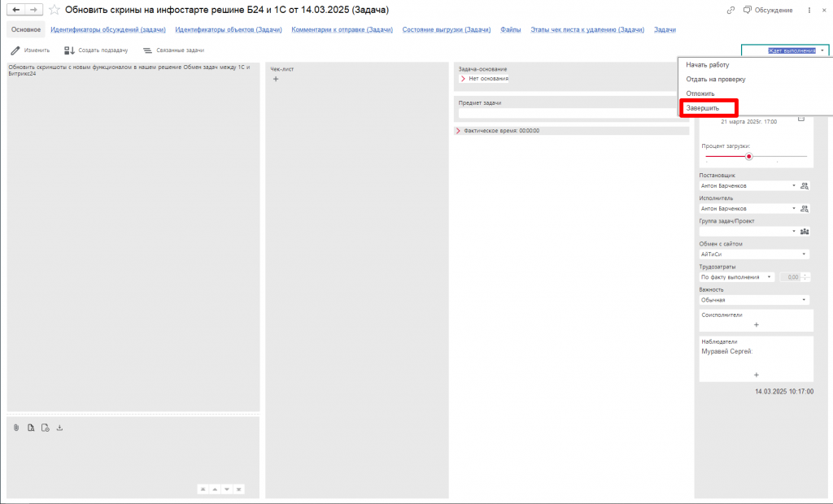Open Группа задач/Проект dropdown
The width and height of the screenshot is (833, 504).
[794, 232]
